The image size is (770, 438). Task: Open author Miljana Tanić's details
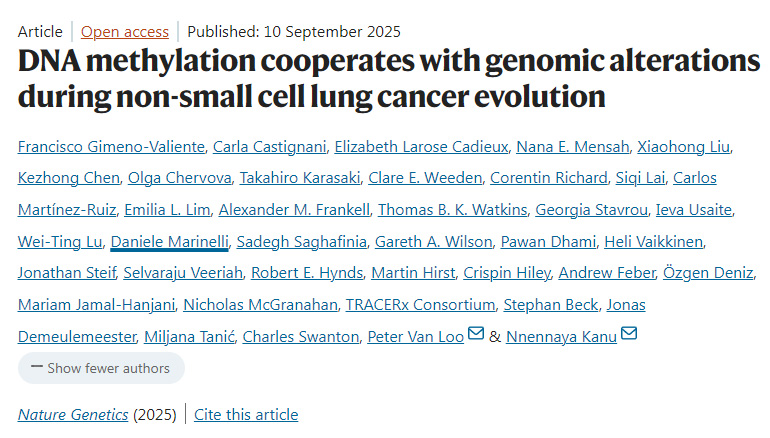pyautogui.click(x=189, y=336)
